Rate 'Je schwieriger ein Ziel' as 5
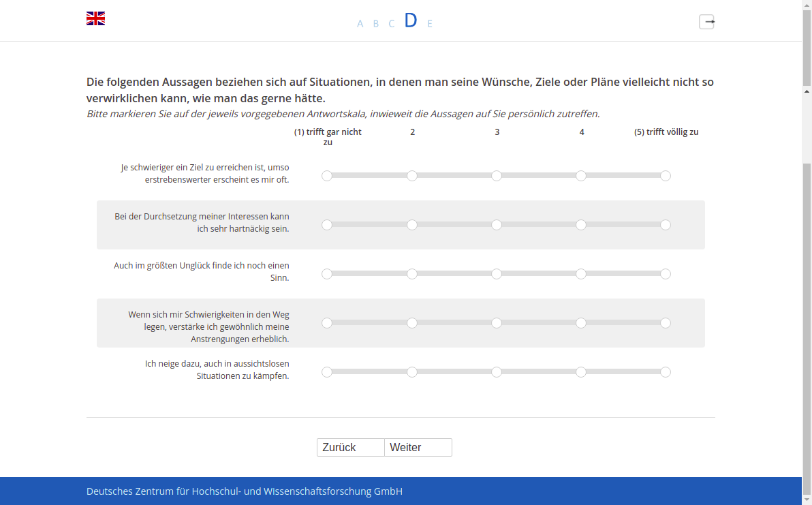812x505 pixels. coord(666,176)
